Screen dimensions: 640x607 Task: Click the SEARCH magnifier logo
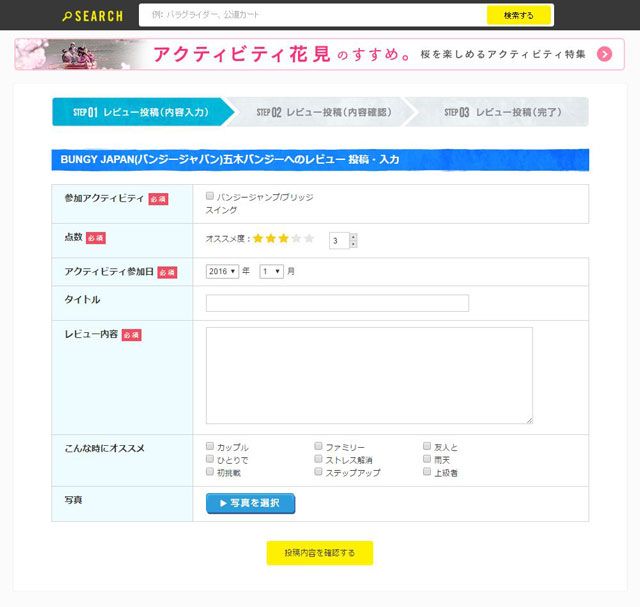coord(93,16)
